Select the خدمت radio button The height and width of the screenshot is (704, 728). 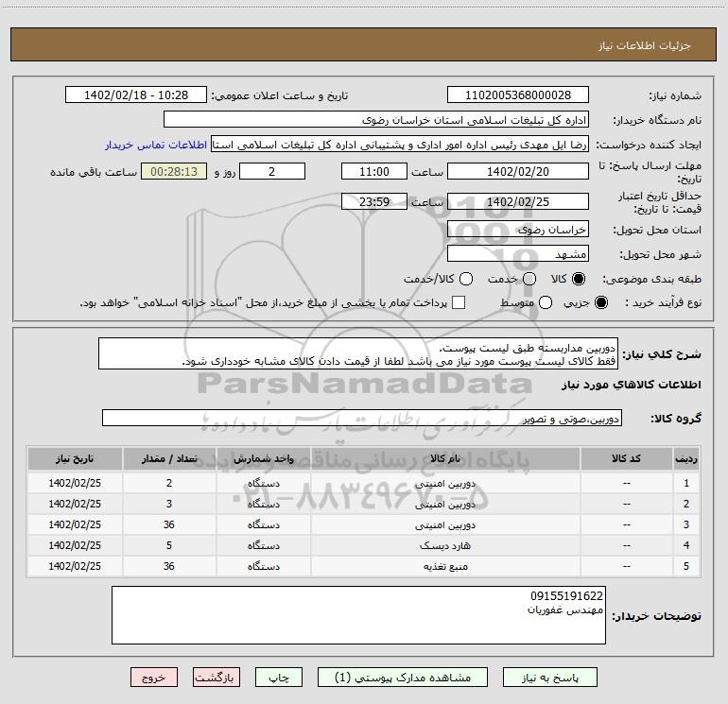(x=529, y=279)
